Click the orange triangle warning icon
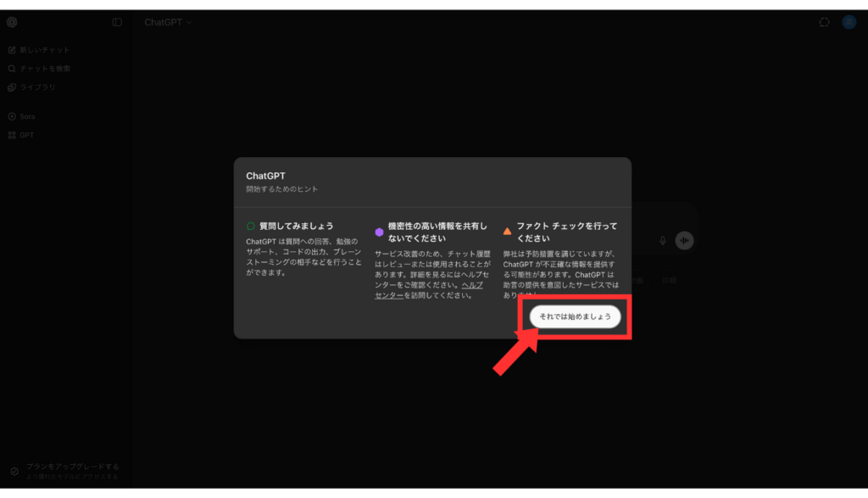The height and width of the screenshot is (498, 868). (x=507, y=232)
